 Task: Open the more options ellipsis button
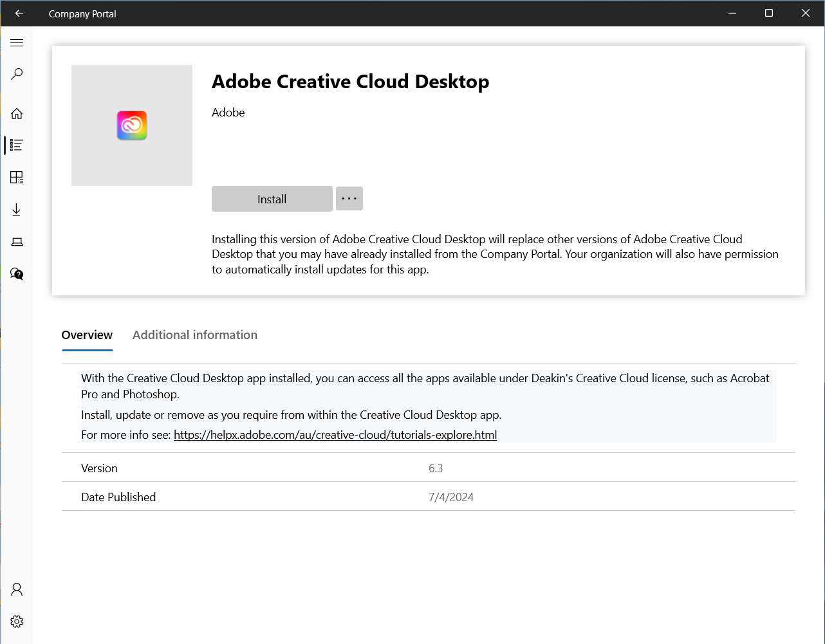tap(349, 199)
